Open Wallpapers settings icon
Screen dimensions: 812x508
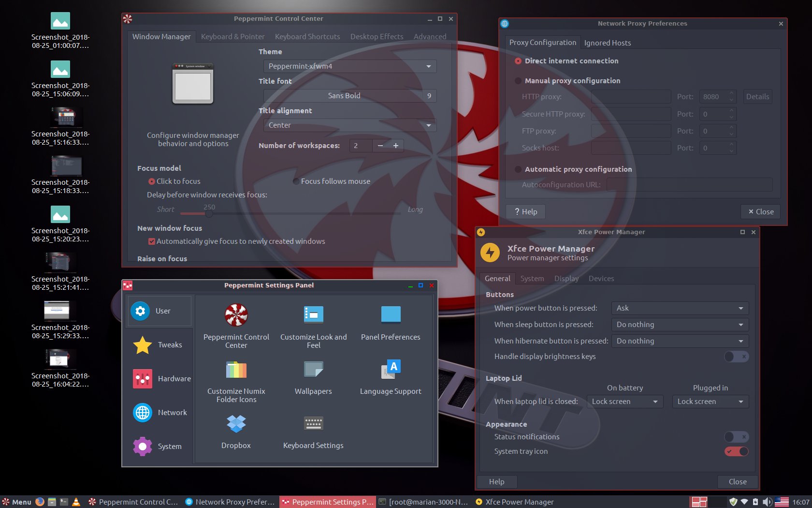coord(313,371)
